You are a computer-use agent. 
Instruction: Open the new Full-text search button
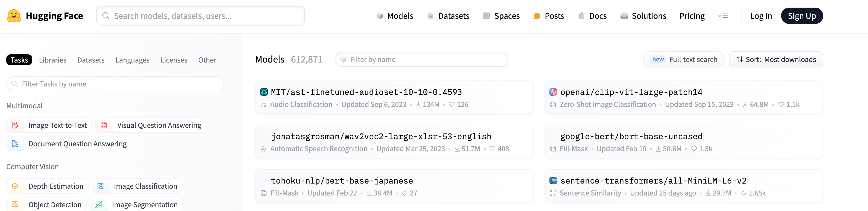coord(684,60)
